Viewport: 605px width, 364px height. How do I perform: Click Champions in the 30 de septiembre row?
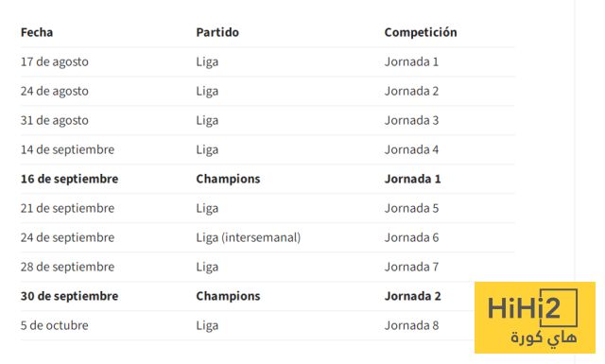tap(228, 296)
